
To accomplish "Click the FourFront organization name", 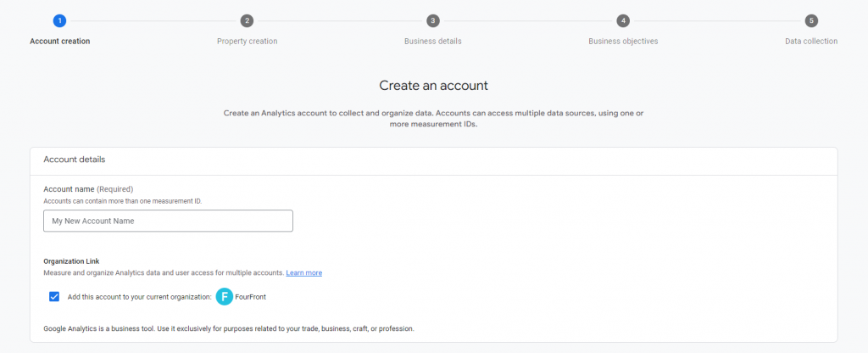I will click(x=250, y=297).
